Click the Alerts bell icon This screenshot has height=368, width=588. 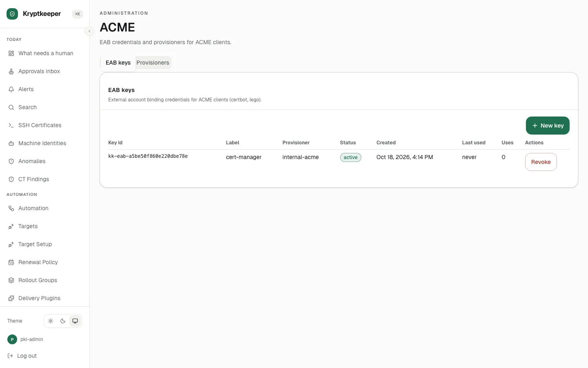pos(11,90)
